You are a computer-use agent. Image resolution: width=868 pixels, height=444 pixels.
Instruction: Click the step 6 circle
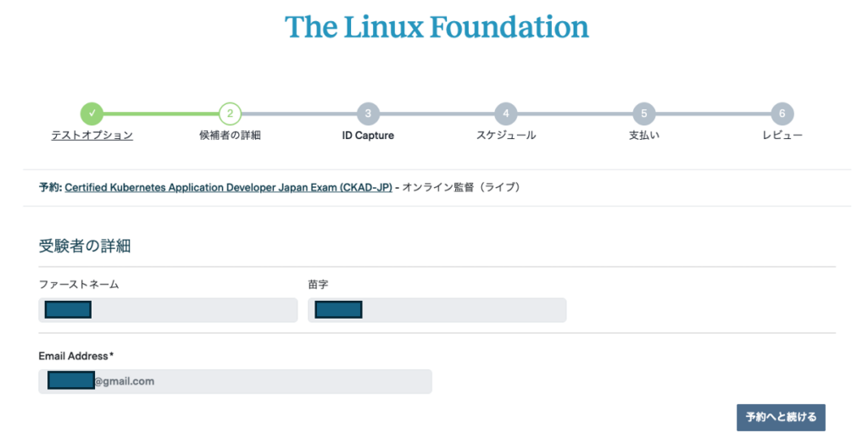pos(782,114)
